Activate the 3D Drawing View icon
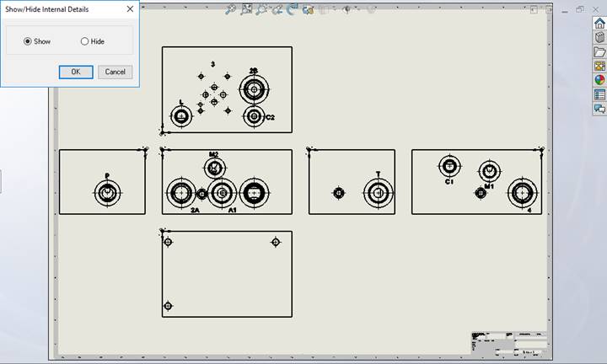 [x=293, y=9]
